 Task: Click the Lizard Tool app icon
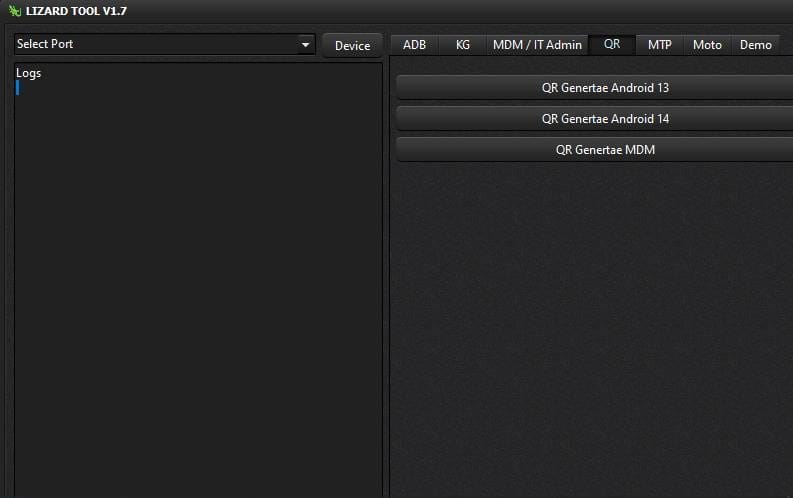(x=15, y=11)
